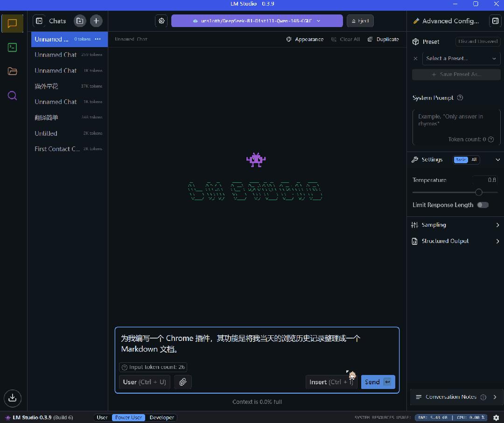Screen dimensions: 504x423
Task: Focus the System Prompt text area
Action: tap(456, 127)
